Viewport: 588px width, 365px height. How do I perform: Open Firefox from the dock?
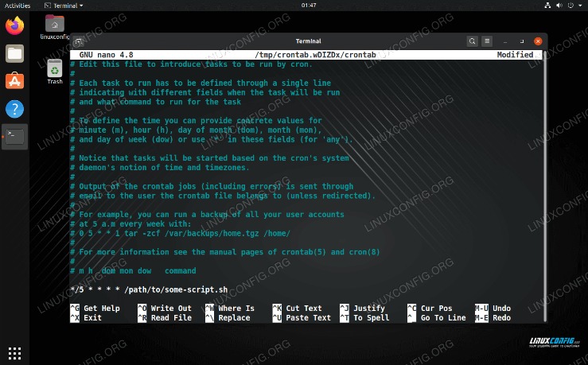coord(14,26)
